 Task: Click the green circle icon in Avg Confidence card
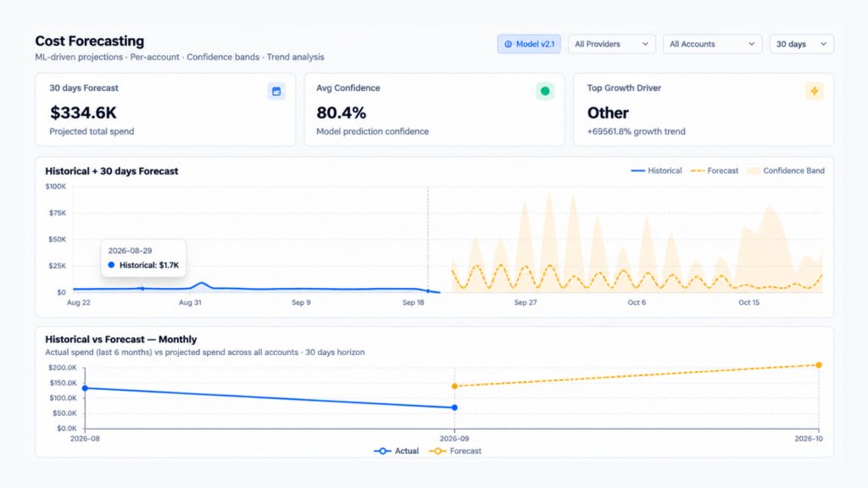point(545,91)
